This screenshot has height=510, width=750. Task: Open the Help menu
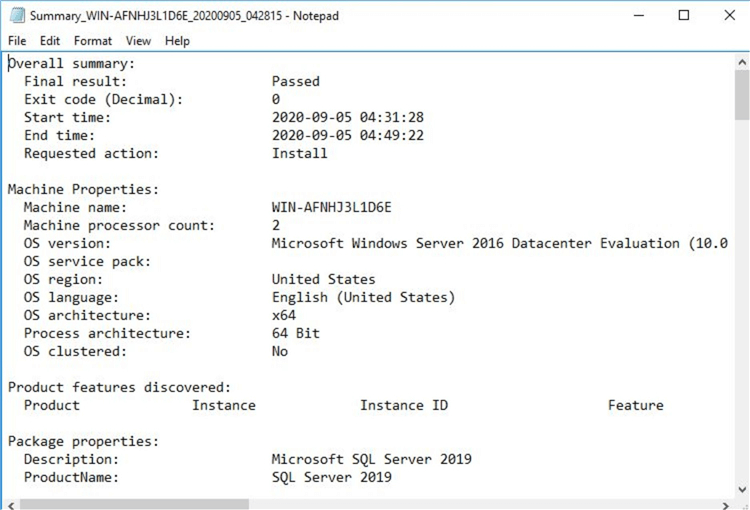pos(177,41)
